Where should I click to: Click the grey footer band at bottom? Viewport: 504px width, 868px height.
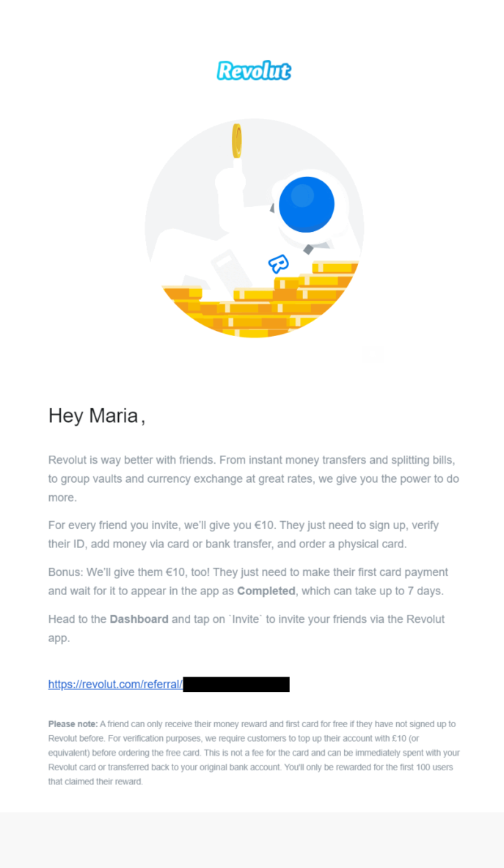(252, 840)
